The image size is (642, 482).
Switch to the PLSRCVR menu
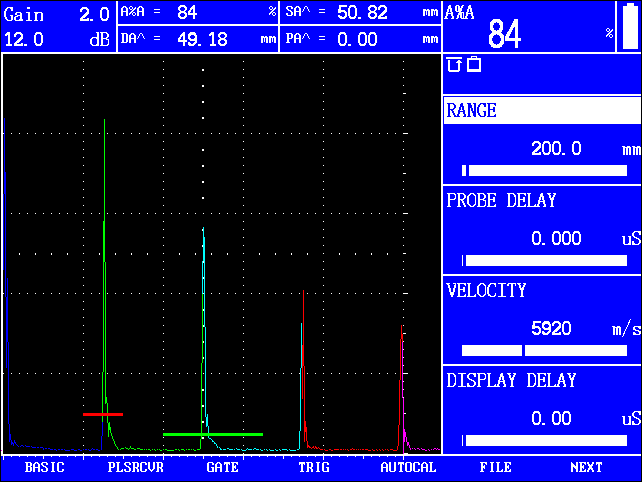tap(135, 467)
